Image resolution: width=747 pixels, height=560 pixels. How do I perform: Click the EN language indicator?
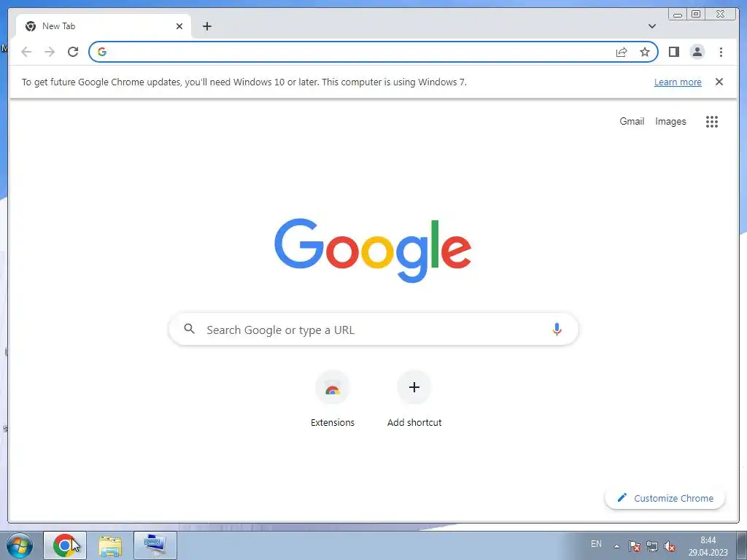pos(596,544)
